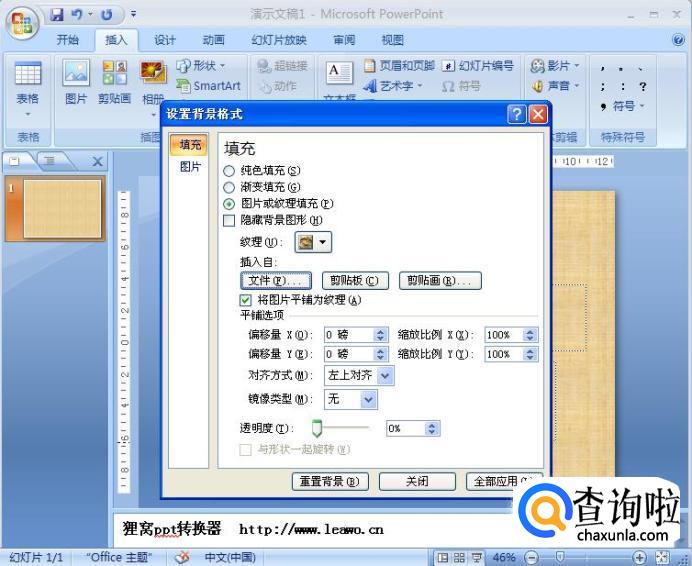Open the 审阅 (Review) ribbon tab
692x566 pixels.
[344, 40]
